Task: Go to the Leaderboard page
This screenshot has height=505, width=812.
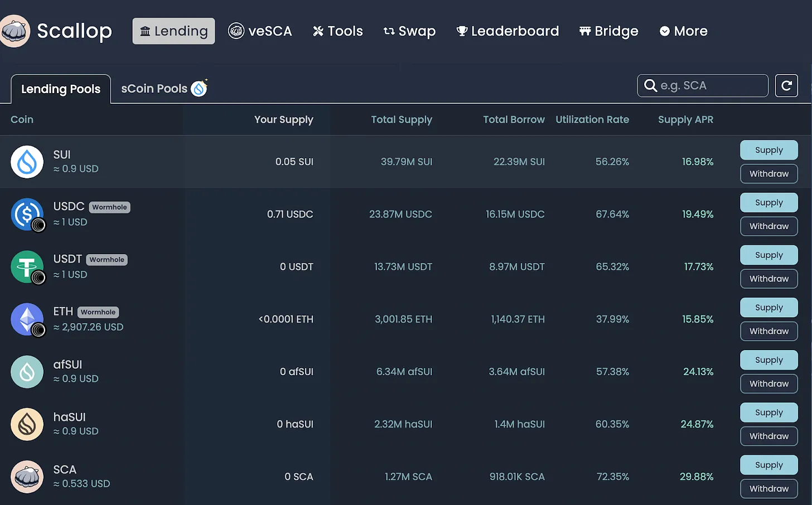Action: 507,31
